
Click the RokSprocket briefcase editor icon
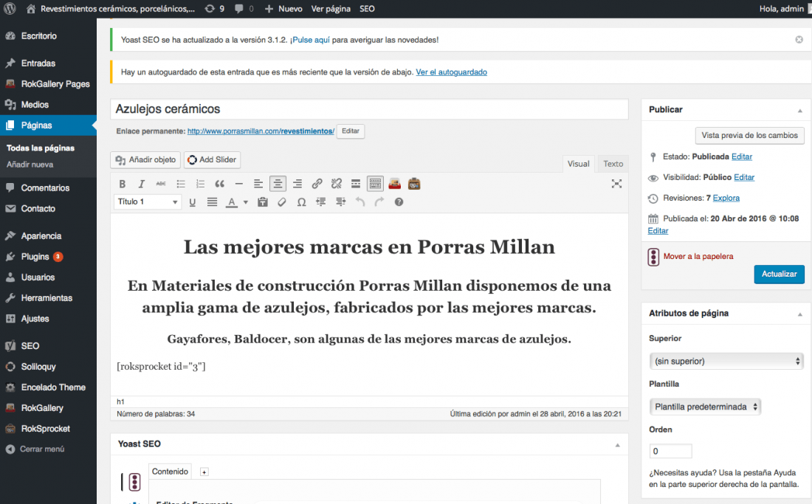coord(414,184)
